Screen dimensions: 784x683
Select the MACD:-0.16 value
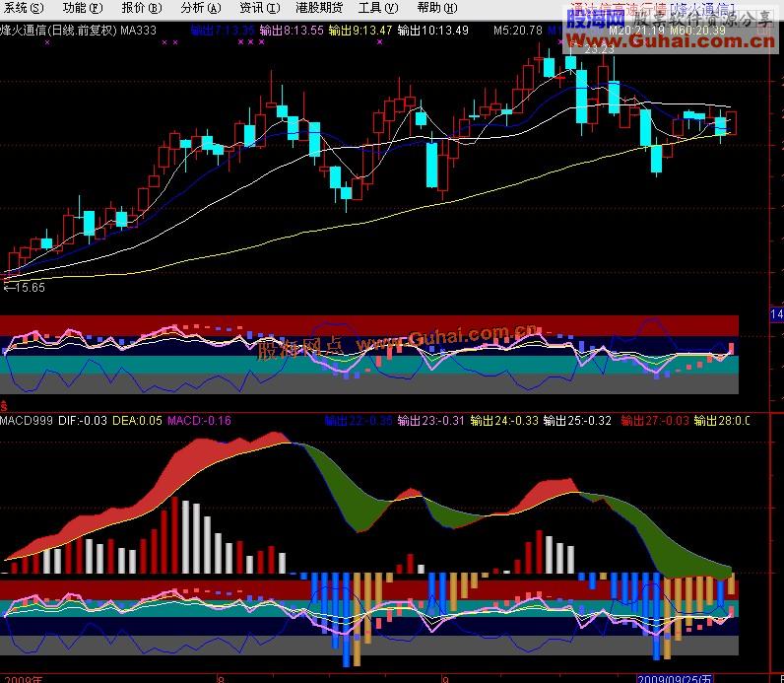click(x=199, y=421)
